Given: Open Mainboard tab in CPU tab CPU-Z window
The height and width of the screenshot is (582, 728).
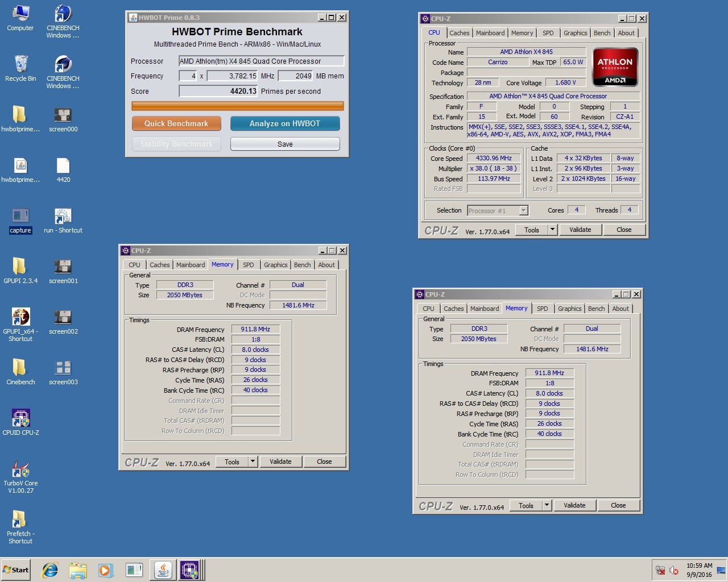Looking at the screenshot, I should [x=490, y=33].
